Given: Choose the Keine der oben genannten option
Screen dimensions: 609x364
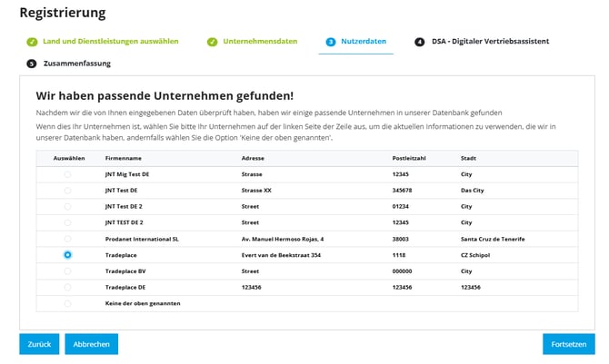Looking at the screenshot, I should pos(68,303).
